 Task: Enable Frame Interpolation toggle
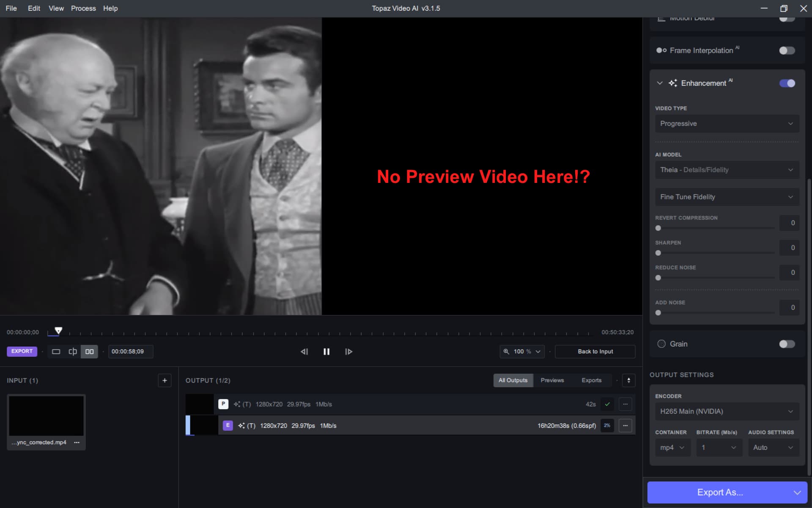pyautogui.click(x=787, y=50)
